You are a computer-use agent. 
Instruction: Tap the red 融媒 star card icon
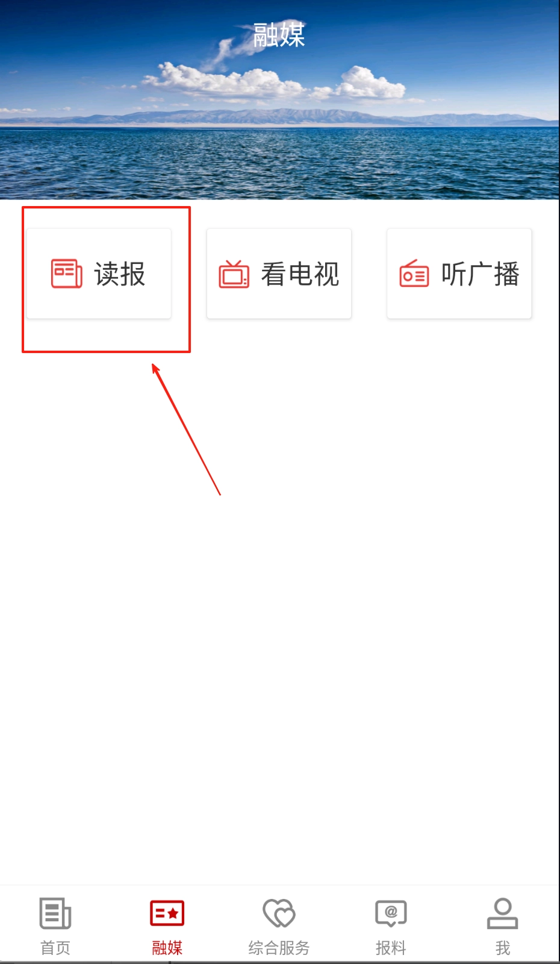click(x=167, y=913)
